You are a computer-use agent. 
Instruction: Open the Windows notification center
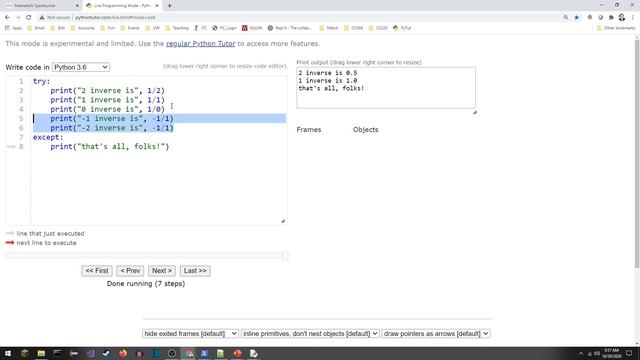click(x=629, y=353)
